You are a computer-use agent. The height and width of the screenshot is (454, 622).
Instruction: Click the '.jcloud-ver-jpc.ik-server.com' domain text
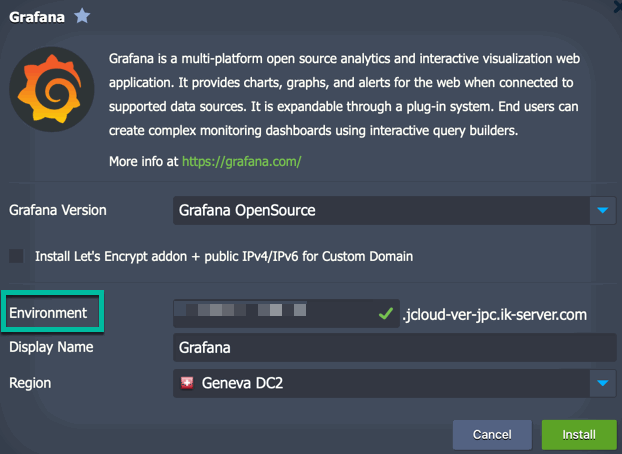pos(495,315)
